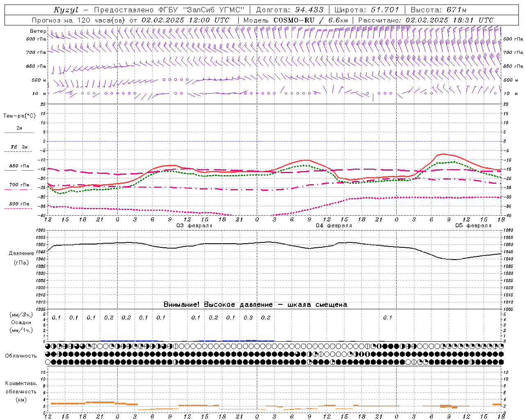Screen dimensions: 525x420
Task: Click the computed time Рассчитано: 02.02.2025 18:31 UTC
Action: point(426,20)
